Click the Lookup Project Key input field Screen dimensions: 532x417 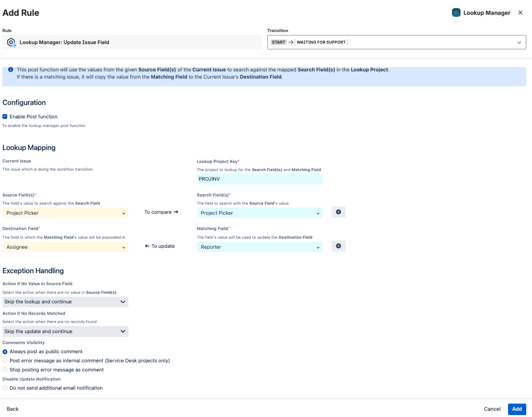259,179
